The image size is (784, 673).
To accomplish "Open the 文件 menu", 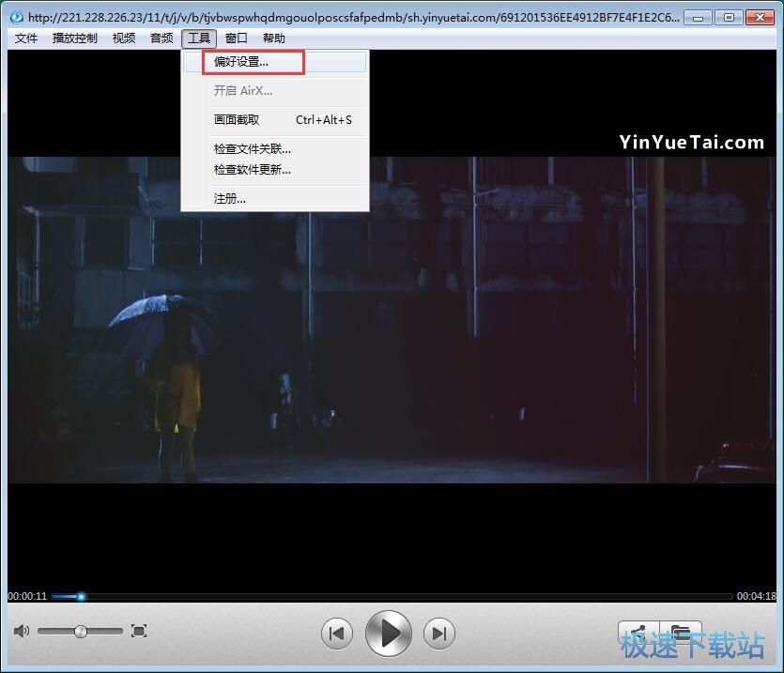I will 26,38.
